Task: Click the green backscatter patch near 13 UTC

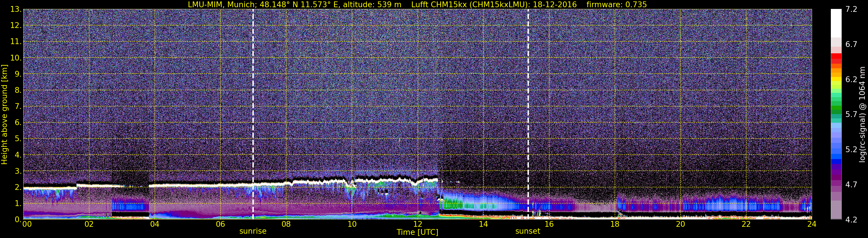Action: point(453,205)
